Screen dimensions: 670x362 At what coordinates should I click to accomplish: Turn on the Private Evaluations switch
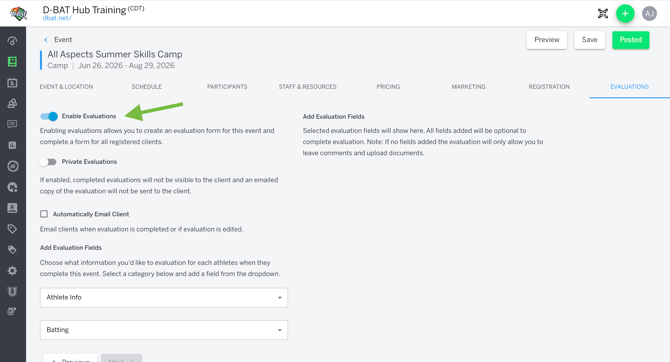pos(48,162)
